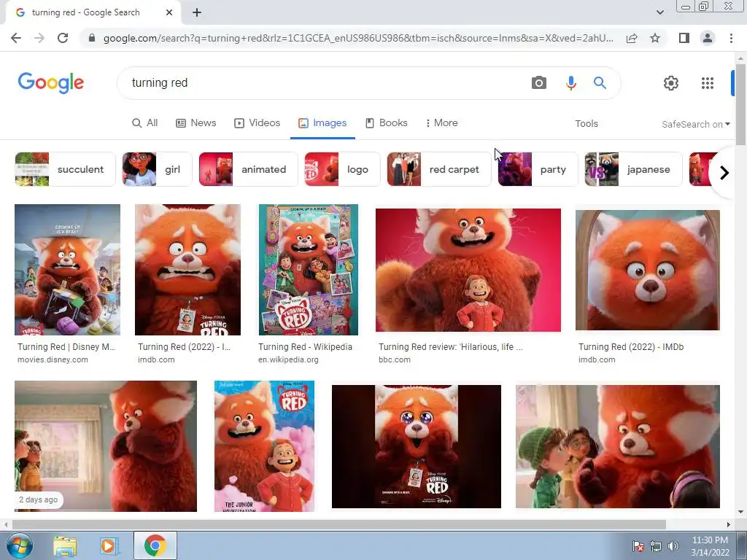The height and width of the screenshot is (560, 747).
Task: Open the browser side panel
Action: [x=684, y=38]
